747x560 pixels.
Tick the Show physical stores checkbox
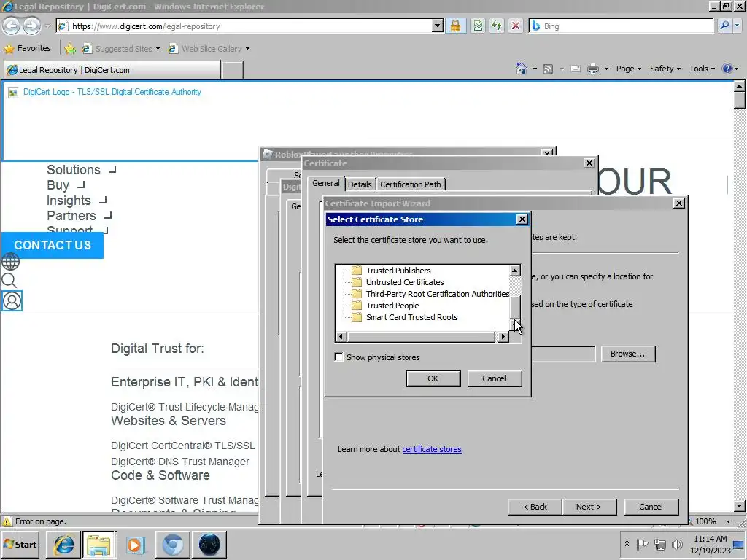(x=338, y=357)
